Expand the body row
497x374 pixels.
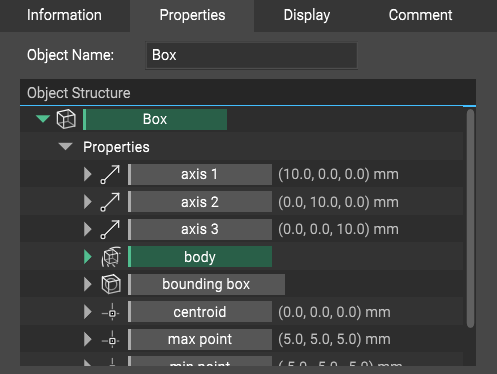click(88, 257)
